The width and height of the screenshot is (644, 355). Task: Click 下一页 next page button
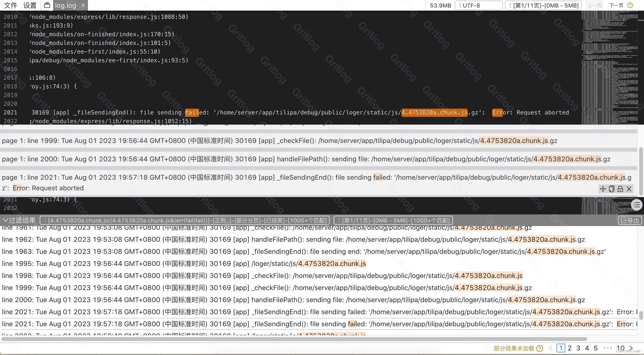click(616, 5)
